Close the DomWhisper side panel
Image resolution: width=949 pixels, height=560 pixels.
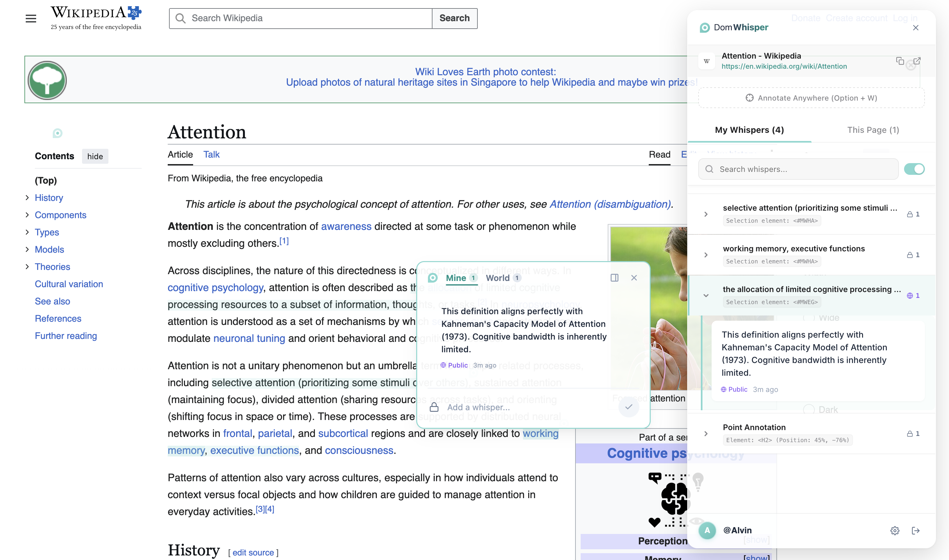[915, 28]
